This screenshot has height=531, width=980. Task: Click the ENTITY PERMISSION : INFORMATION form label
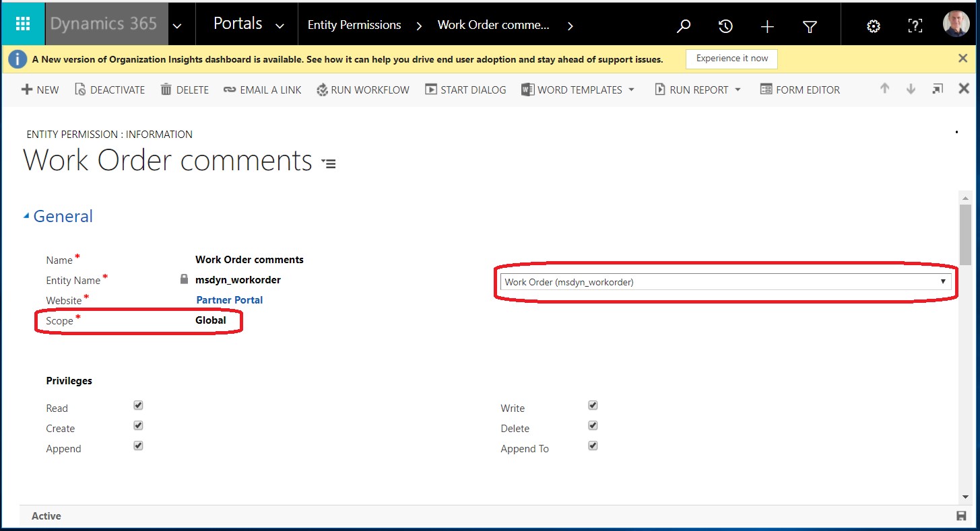tap(109, 135)
